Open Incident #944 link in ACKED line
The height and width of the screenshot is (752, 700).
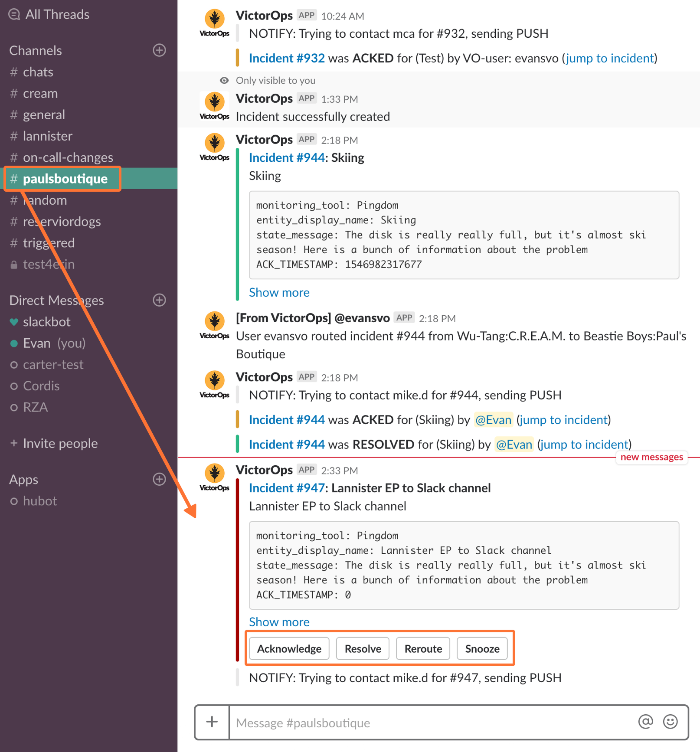(287, 420)
